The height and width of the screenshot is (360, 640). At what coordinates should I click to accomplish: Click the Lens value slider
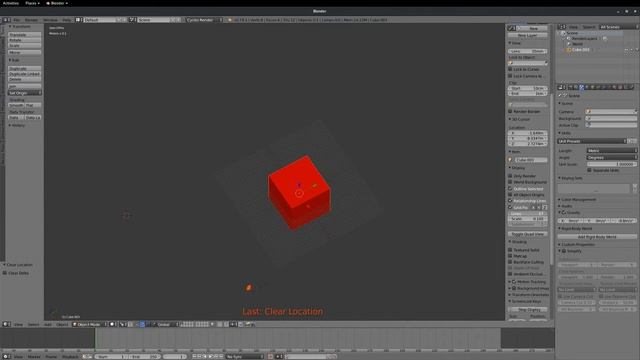point(527,51)
